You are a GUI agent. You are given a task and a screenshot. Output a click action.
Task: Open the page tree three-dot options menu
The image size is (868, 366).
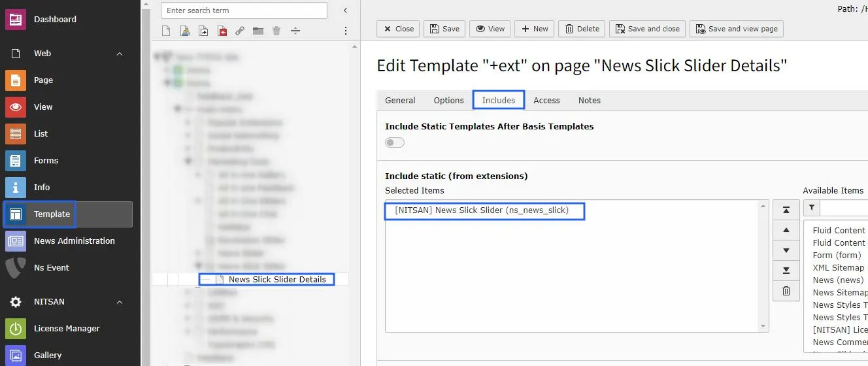click(346, 31)
